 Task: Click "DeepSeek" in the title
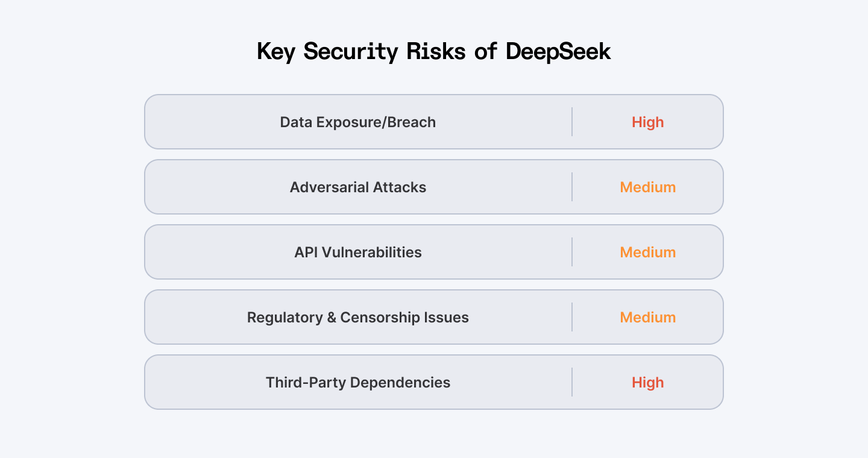(x=559, y=52)
